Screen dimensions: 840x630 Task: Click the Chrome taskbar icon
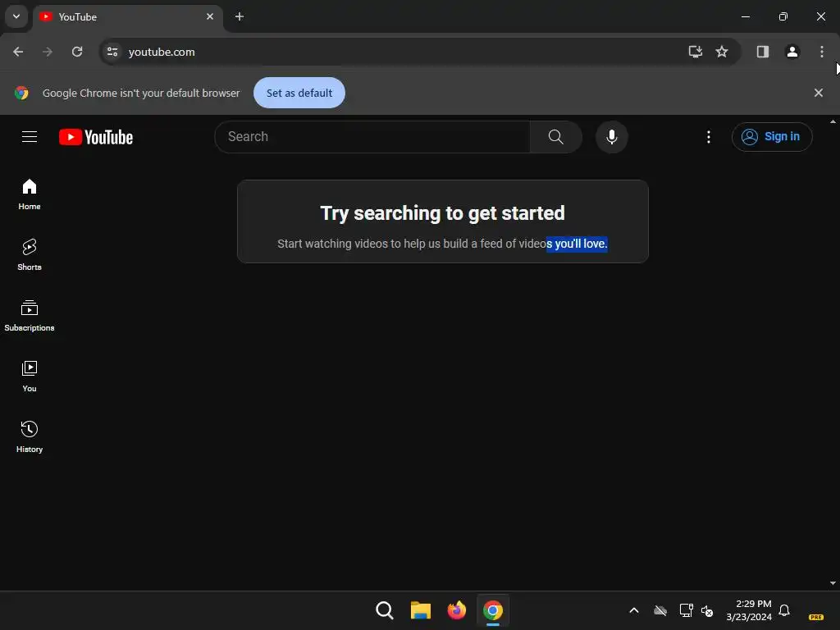pos(493,610)
